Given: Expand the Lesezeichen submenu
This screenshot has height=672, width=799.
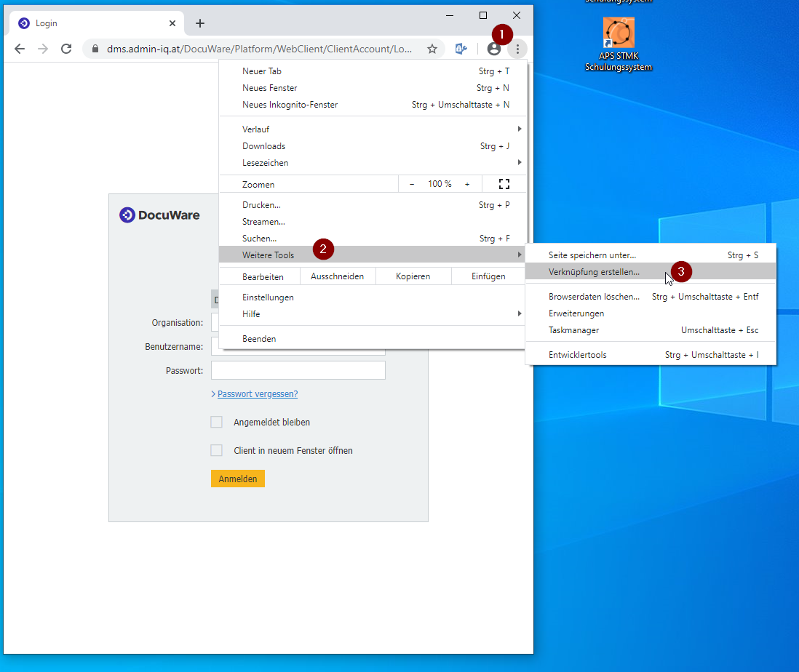Looking at the screenshot, I should [372, 163].
